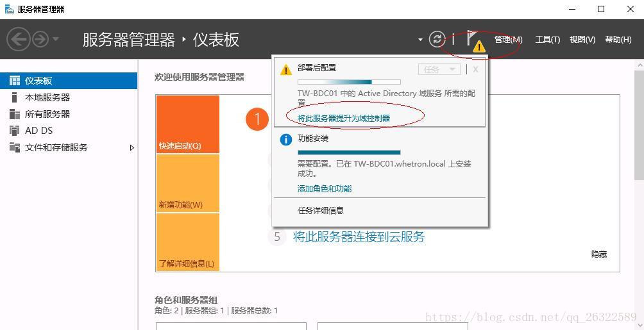Image resolution: width=644 pixels, height=330 pixels.
Task: Click the 添加角色和功能 link
Action: tap(325, 189)
